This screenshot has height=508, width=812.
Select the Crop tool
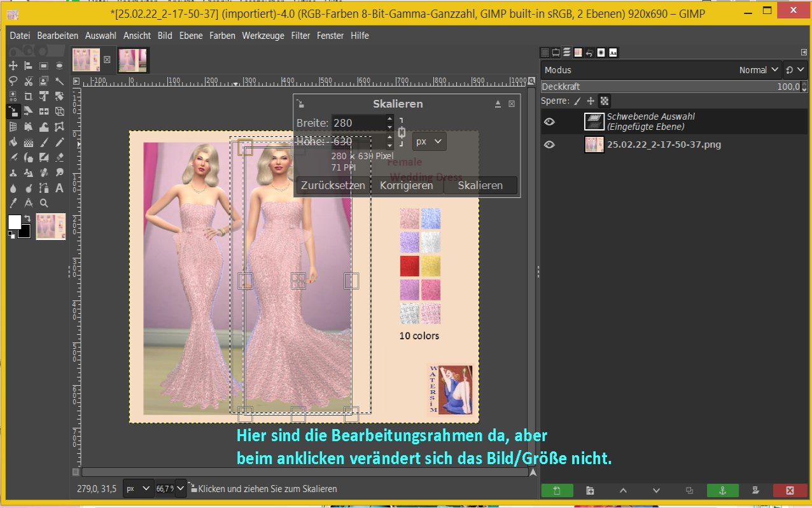click(28, 96)
